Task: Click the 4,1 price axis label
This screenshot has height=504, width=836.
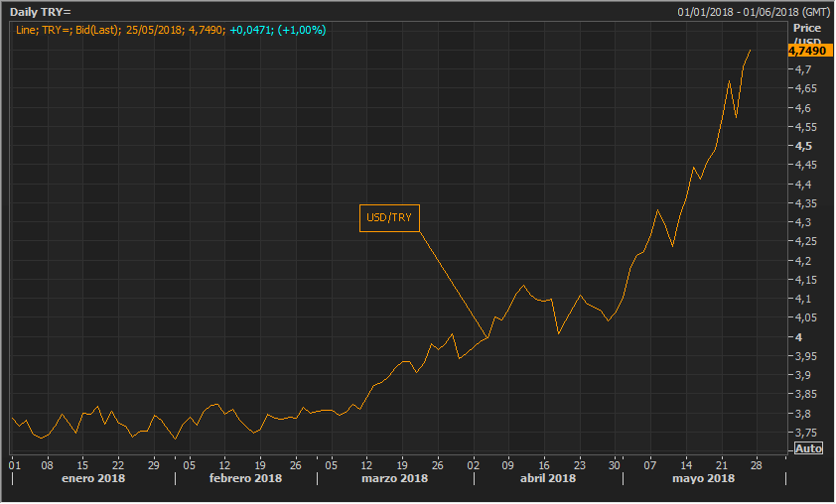Action: tap(803, 299)
